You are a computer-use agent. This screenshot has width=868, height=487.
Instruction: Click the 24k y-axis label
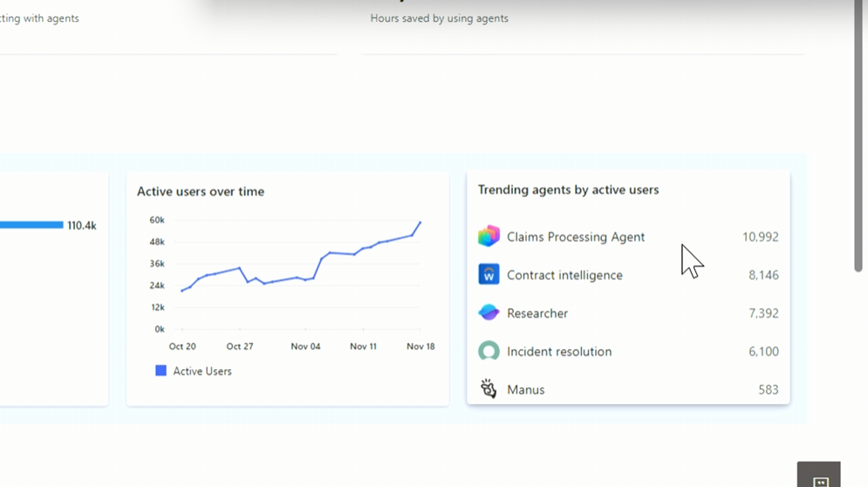coord(157,285)
